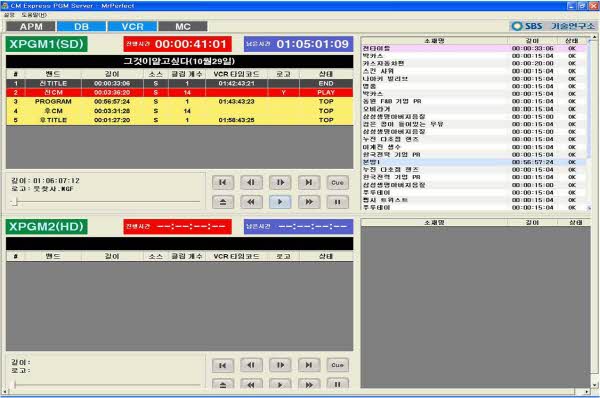This screenshot has height=398, width=600.
Task: Select the PROGRAM row in XPGM1 list
Action: pos(179,101)
